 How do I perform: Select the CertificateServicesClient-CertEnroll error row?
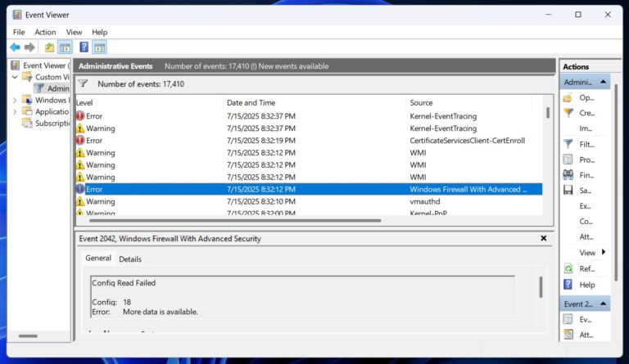click(309, 141)
